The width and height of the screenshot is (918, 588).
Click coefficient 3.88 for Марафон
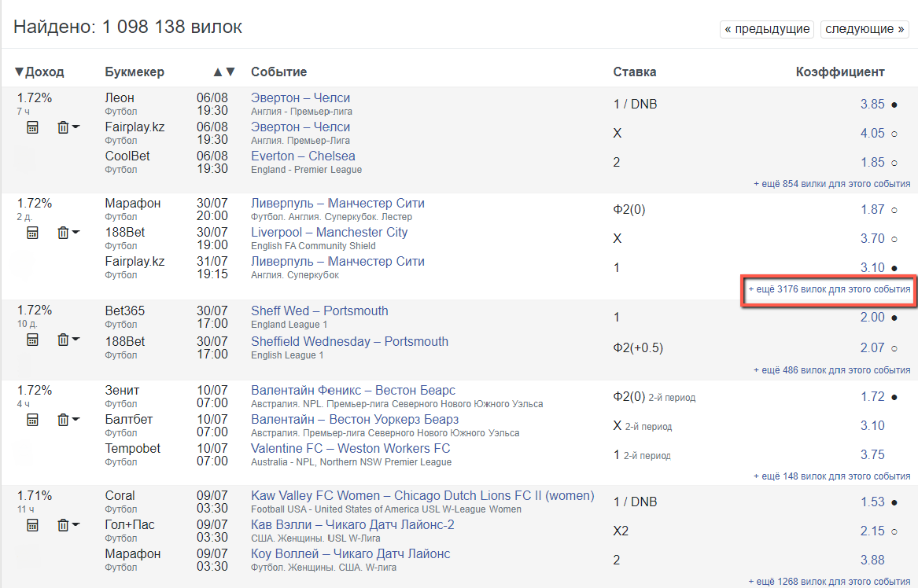872,560
